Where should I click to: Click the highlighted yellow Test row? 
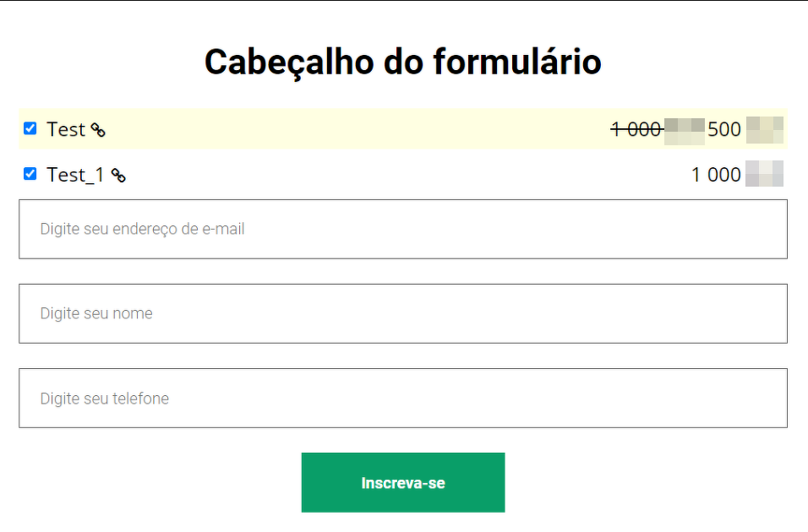pyautogui.click(x=403, y=128)
